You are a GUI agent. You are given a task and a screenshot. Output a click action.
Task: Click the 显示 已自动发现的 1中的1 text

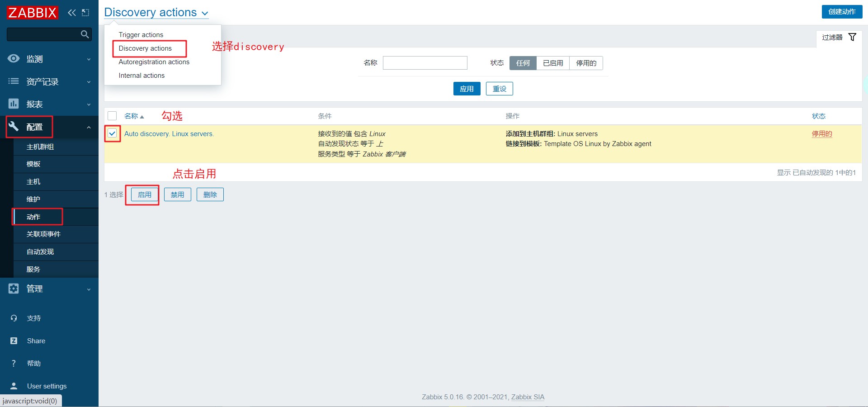coord(816,173)
